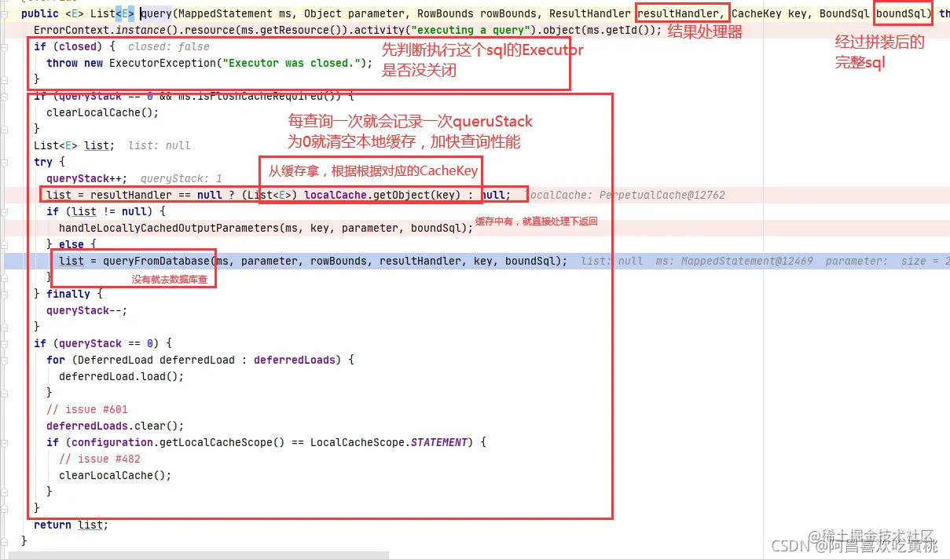Click the inline debug hint queryStack: 1
The height and width of the screenshot is (560, 950).
182,178
